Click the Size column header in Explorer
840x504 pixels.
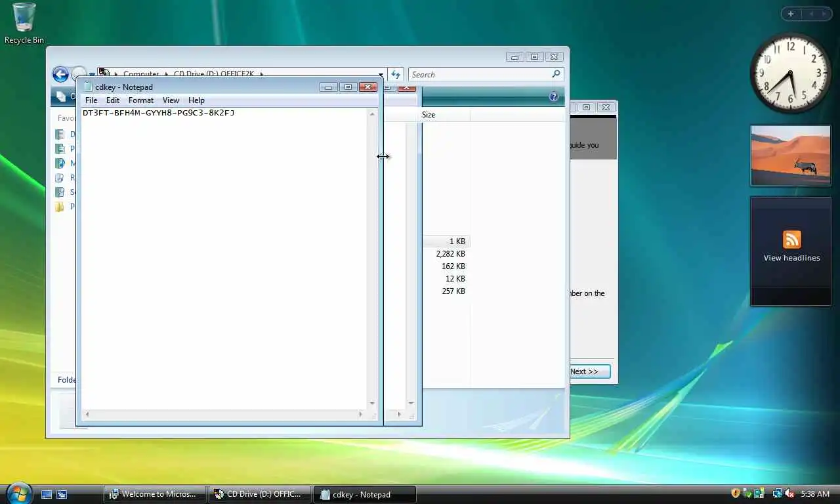tap(445, 115)
